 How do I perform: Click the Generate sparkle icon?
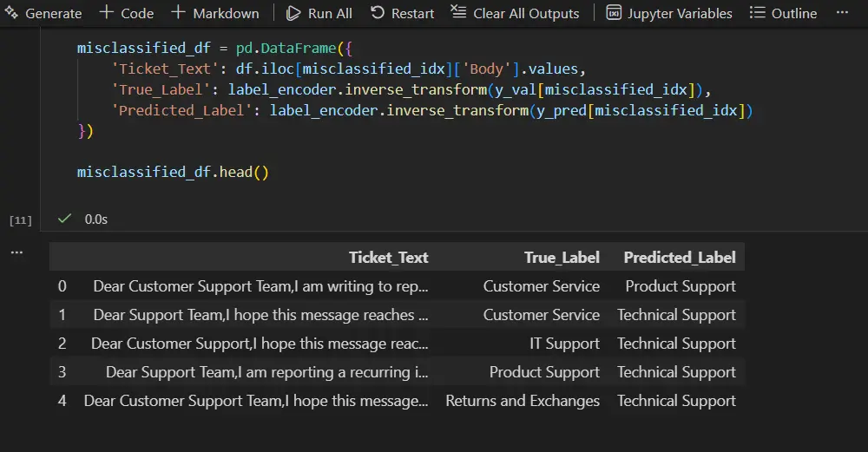(x=11, y=13)
